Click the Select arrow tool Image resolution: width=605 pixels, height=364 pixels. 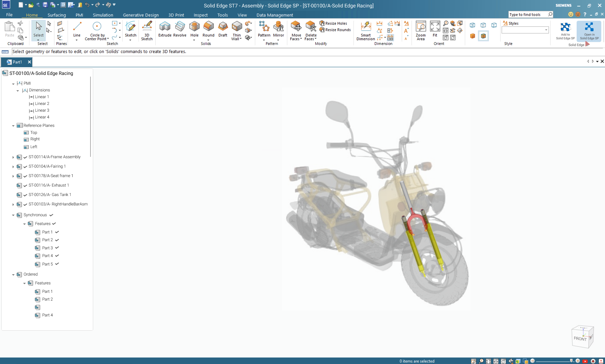click(x=38, y=30)
